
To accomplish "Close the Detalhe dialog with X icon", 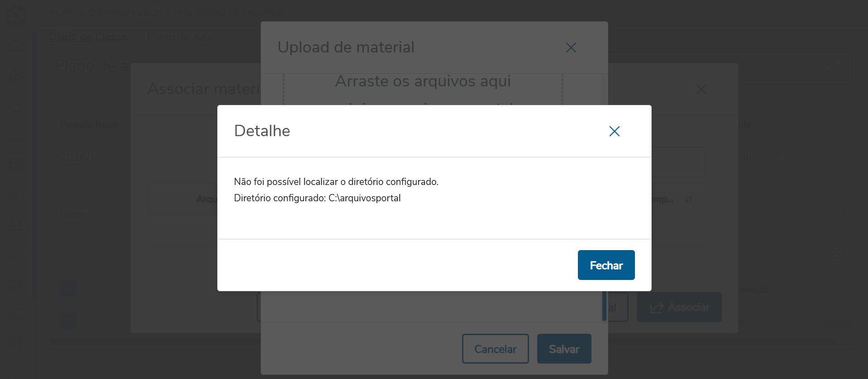I will pyautogui.click(x=614, y=131).
